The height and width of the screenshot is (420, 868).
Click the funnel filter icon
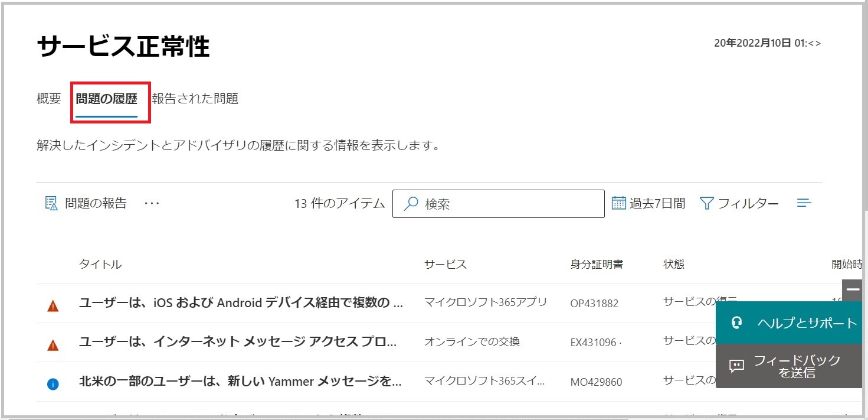coord(706,204)
